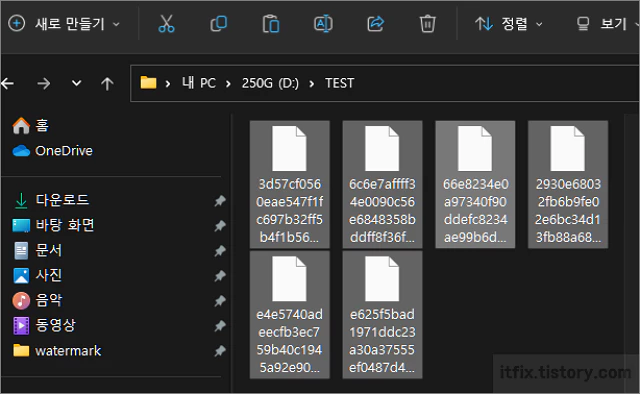This screenshot has height=394, width=640.
Task: Open the 보기 view menu
Action: pyautogui.click(x=607, y=24)
